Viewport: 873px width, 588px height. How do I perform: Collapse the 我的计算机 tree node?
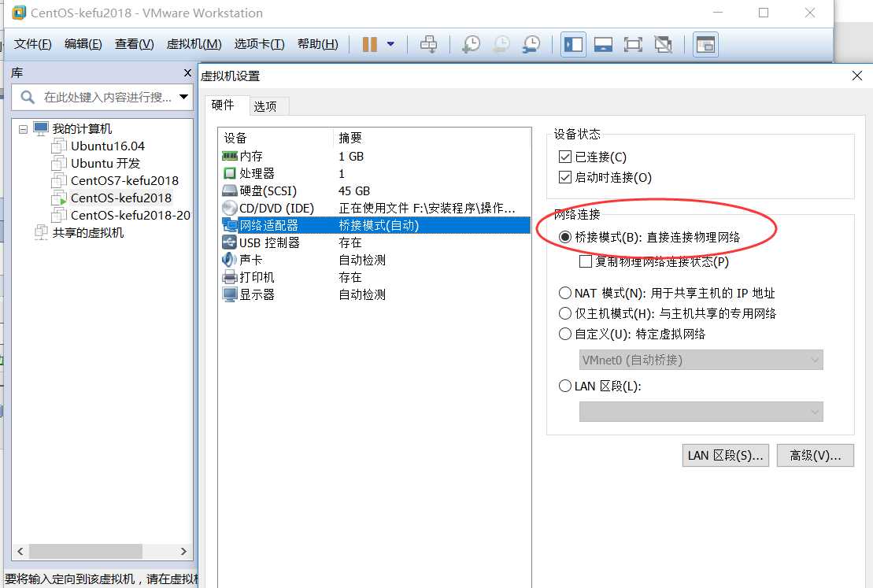(x=23, y=129)
